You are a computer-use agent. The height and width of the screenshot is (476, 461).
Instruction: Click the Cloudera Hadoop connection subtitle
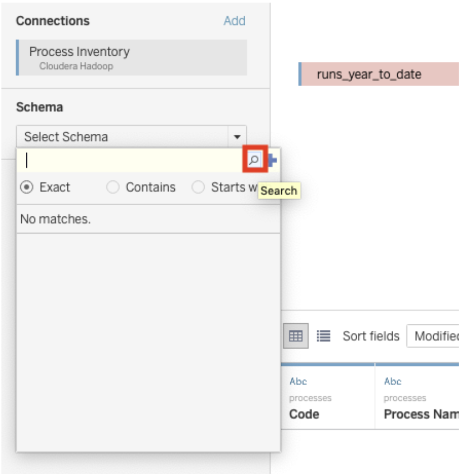click(x=76, y=66)
